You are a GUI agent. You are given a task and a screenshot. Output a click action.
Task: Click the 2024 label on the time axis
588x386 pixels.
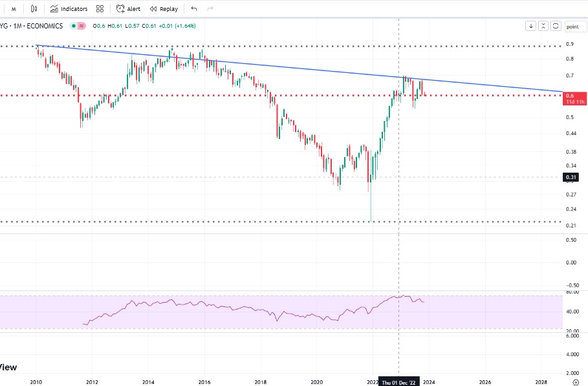429,382
